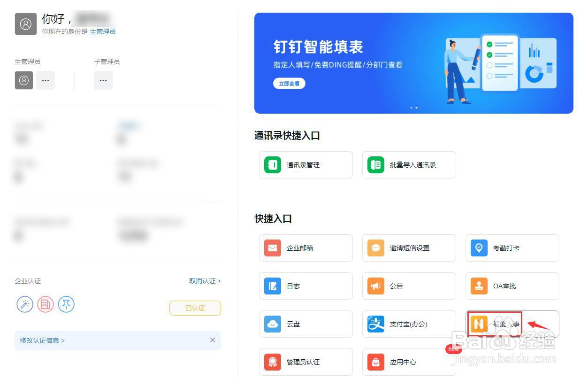588x379 pixels.
Task: Open the 应用中心 app center
Action: point(409,362)
